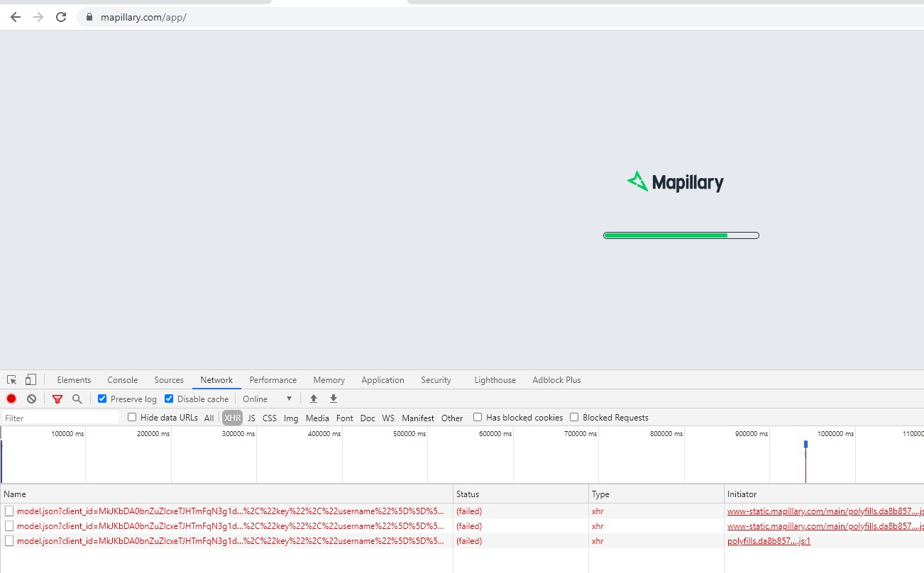The image size is (924, 573).
Task: Filter requests by Doc
Action: (x=368, y=418)
